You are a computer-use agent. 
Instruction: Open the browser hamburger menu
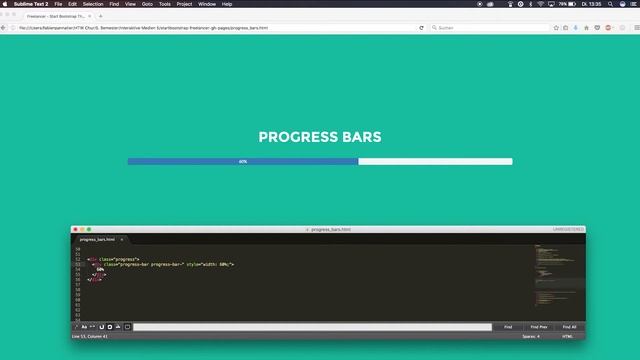(637, 28)
